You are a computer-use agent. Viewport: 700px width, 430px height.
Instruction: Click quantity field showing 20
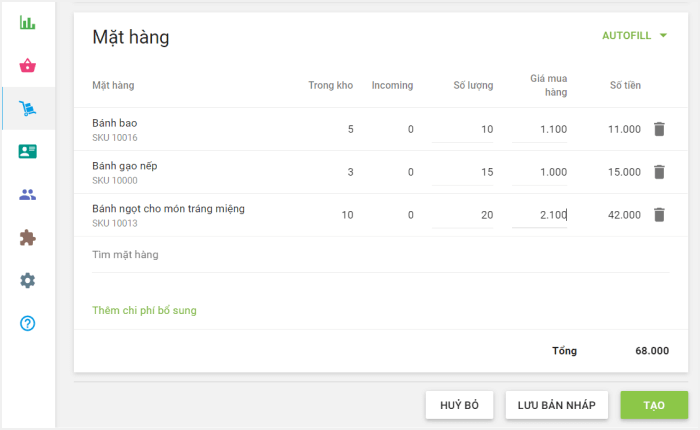pyautogui.click(x=464, y=215)
